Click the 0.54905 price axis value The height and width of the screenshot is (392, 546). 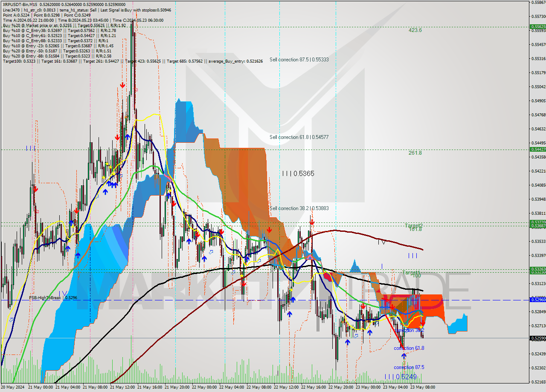(x=538, y=101)
